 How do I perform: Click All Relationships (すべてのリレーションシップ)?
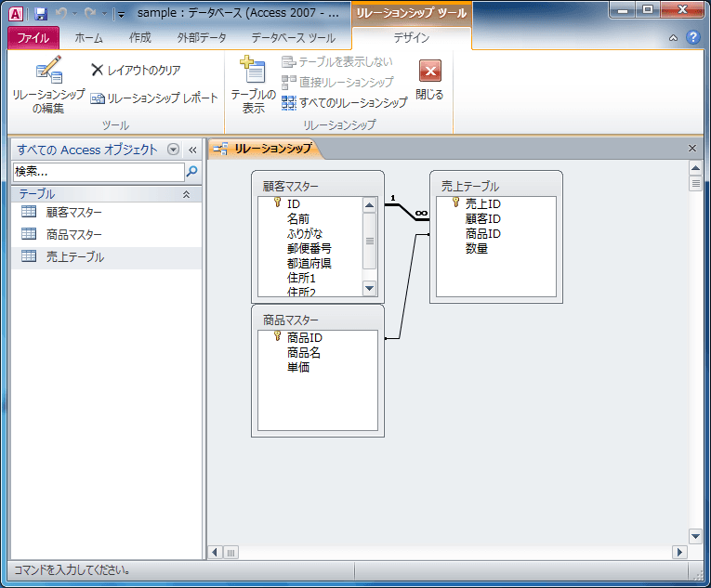(x=344, y=103)
